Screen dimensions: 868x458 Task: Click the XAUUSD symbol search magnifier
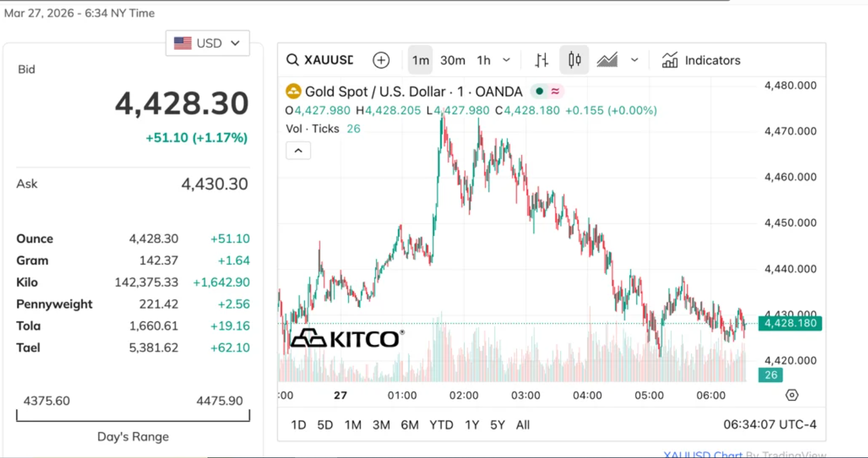(x=293, y=60)
